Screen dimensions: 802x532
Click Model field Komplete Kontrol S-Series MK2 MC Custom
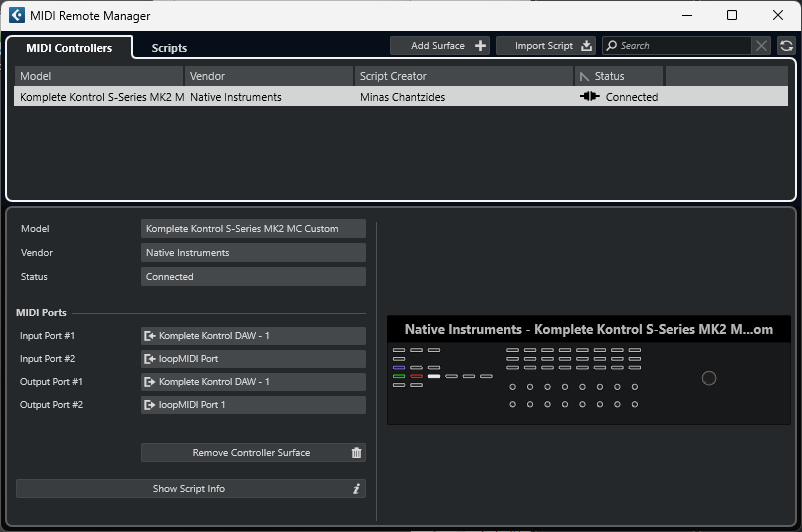253,229
